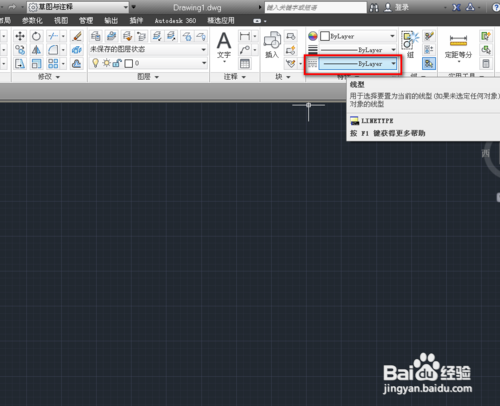Toggle the highlighted Group Selection button
Image resolution: width=500 pixels, height=406 pixels.
[429, 63]
